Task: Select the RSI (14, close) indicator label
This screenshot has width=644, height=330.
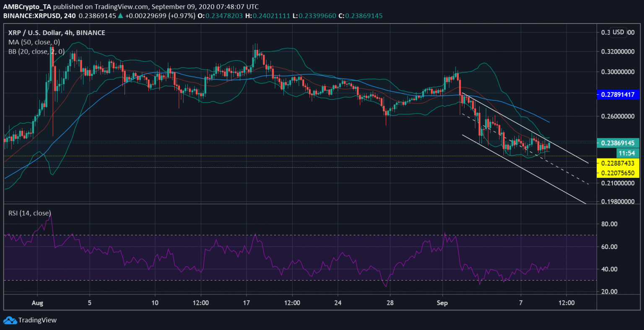Action: [x=29, y=213]
